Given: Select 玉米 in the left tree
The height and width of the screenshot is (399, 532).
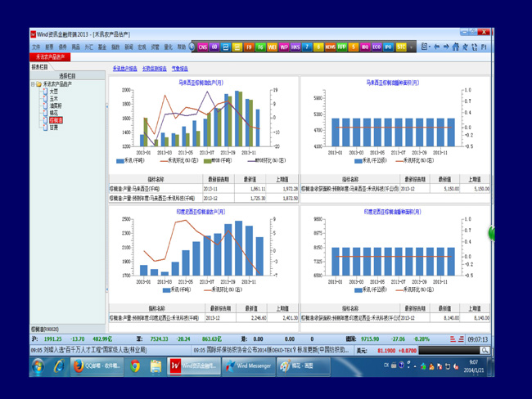Looking at the screenshot, I should coord(53,98).
